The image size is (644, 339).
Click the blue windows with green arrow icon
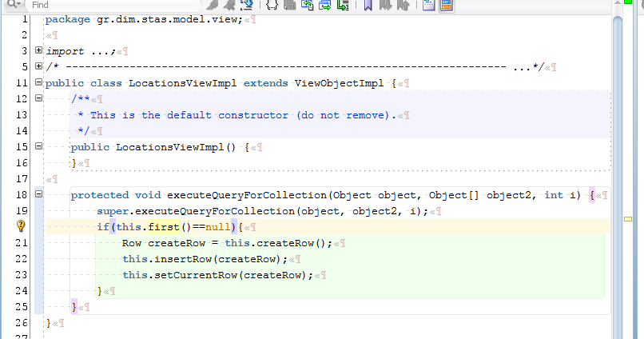point(325,5)
